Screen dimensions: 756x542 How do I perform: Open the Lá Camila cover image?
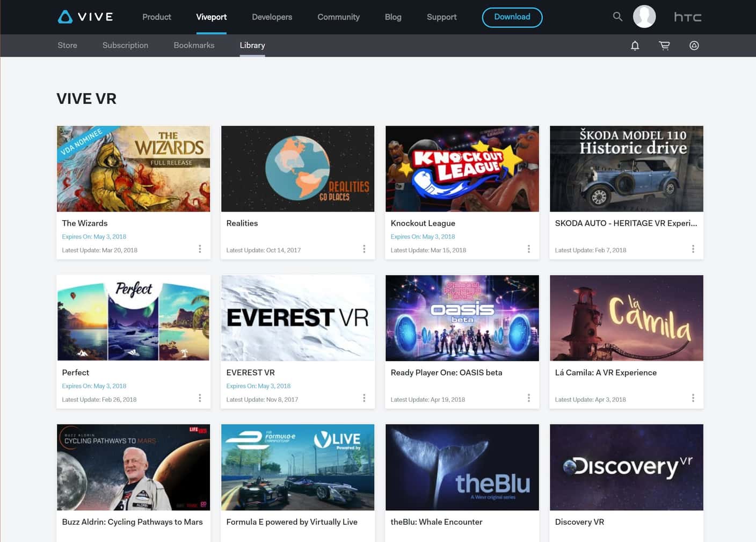coord(627,318)
